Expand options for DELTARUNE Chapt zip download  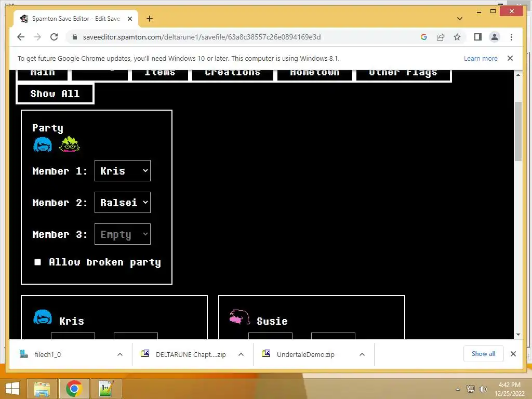click(241, 354)
